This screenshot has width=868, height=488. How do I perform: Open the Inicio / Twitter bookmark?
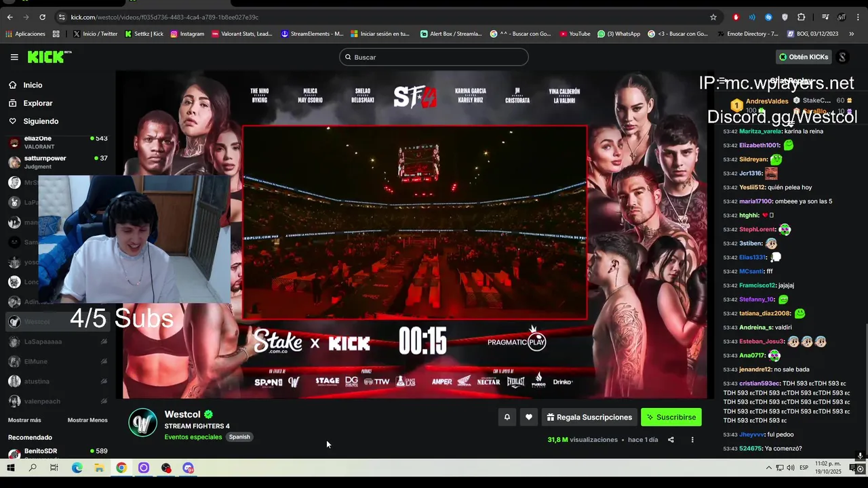[96, 34]
